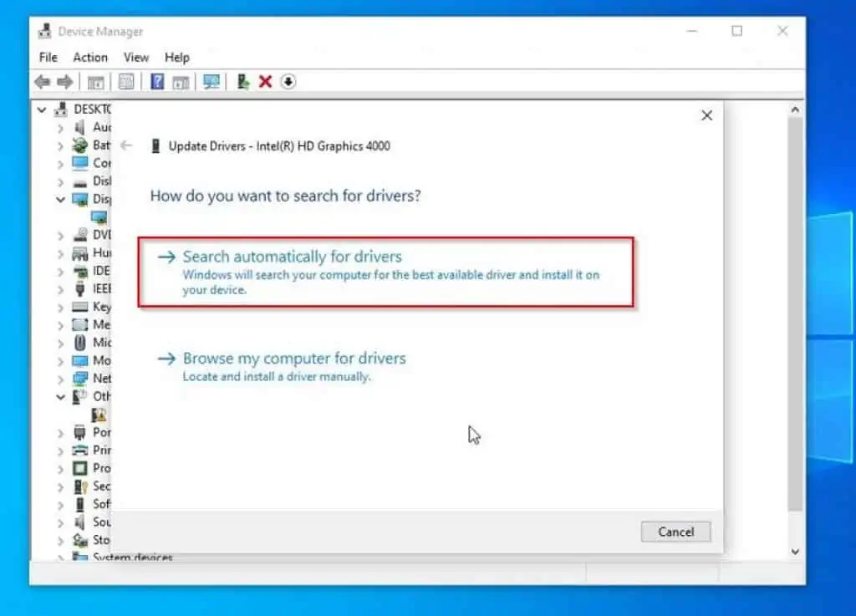
Task: Maximize the Device Manager window
Action: click(737, 31)
